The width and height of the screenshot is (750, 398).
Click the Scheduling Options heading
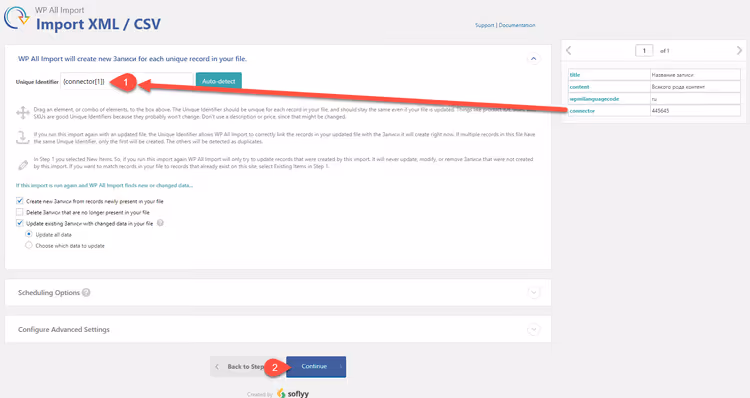click(x=49, y=292)
